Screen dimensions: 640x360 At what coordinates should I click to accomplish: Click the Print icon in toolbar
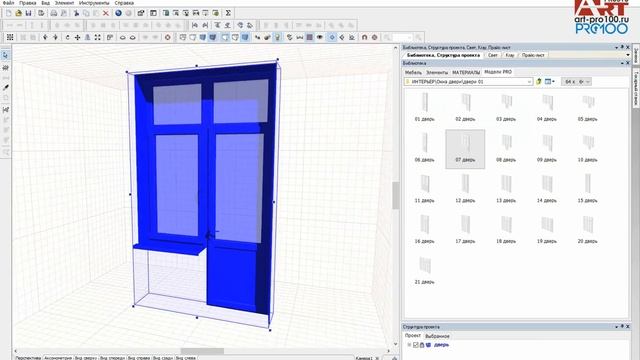53,13
